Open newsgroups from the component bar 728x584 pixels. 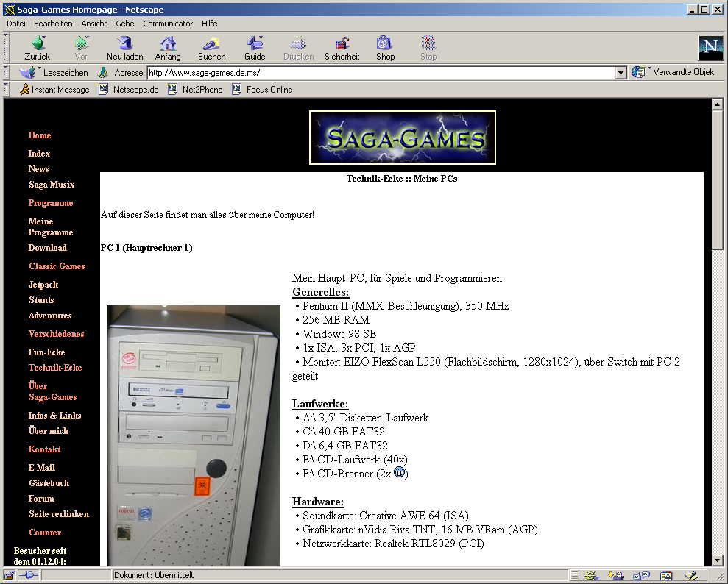641,576
